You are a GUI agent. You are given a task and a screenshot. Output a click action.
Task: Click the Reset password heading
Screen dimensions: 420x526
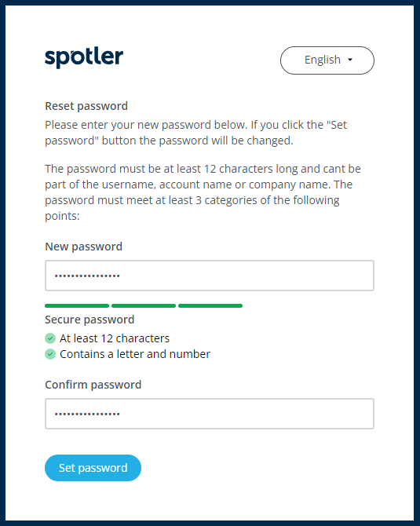86,106
